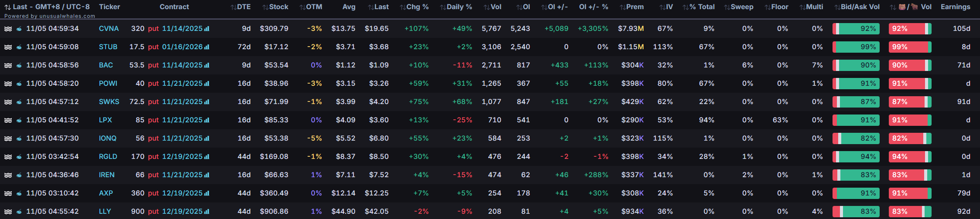Open the STUB ticker link

(x=108, y=47)
